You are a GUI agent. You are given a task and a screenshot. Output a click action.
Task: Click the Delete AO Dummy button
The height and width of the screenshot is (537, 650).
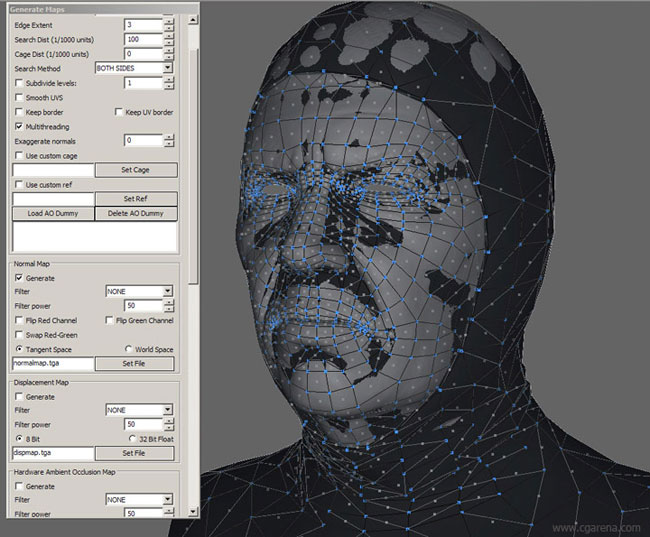pos(136,213)
